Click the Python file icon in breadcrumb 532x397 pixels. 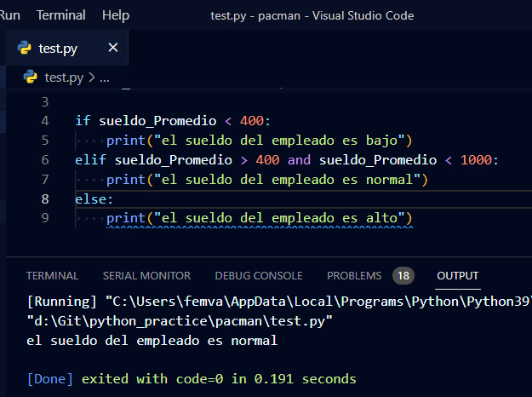[31, 78]
